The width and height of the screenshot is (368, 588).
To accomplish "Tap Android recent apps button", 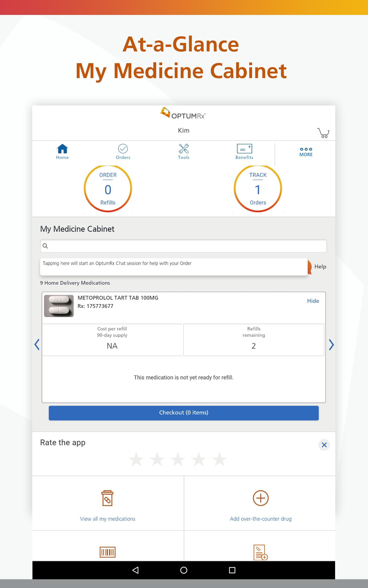I will [232, 570].
